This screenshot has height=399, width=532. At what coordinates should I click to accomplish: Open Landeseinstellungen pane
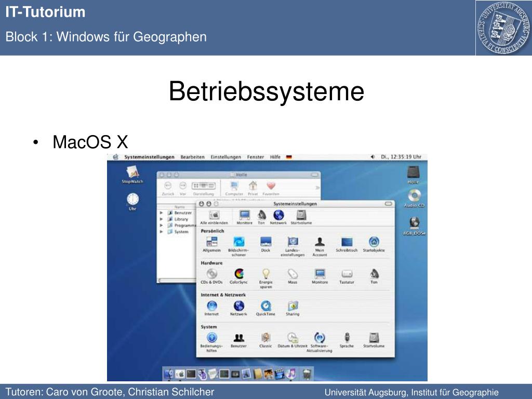pos(292,246)
